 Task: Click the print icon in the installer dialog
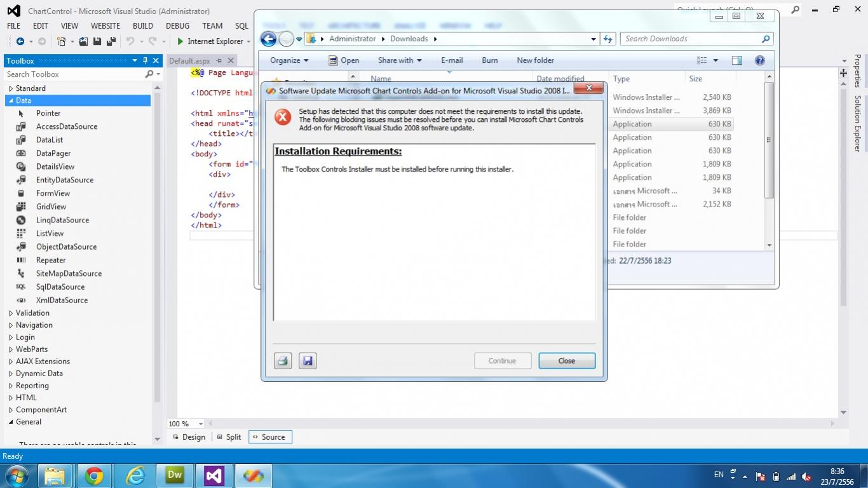tap(283, 361)
